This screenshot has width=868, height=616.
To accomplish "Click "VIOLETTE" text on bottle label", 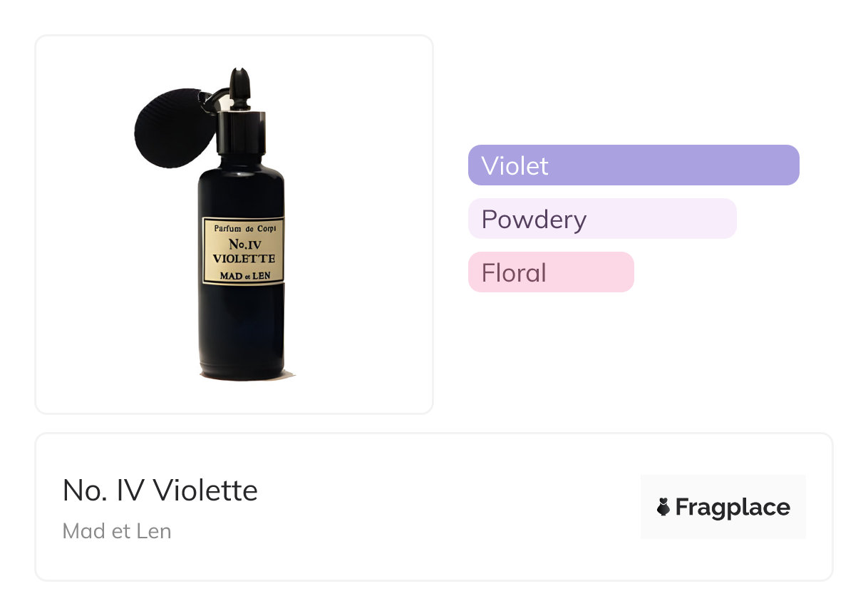I will click(x=244, y=259).
